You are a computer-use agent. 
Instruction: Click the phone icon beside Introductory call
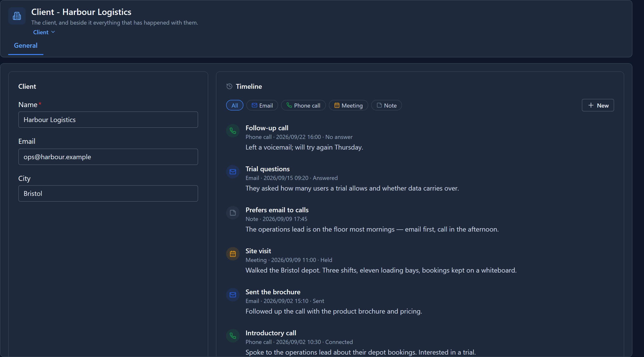pos(233,336)
